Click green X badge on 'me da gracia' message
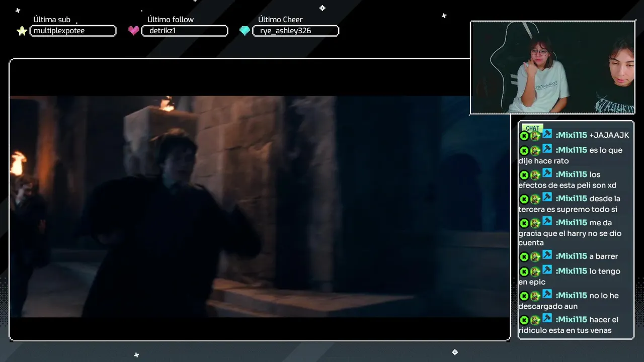The image size is (644, 362). [524, 223]
